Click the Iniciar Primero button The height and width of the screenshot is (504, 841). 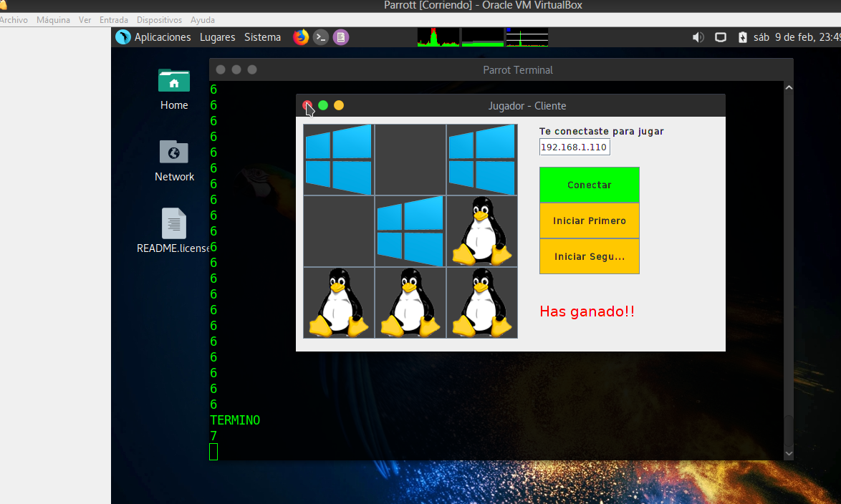click(x=589, y=220)
